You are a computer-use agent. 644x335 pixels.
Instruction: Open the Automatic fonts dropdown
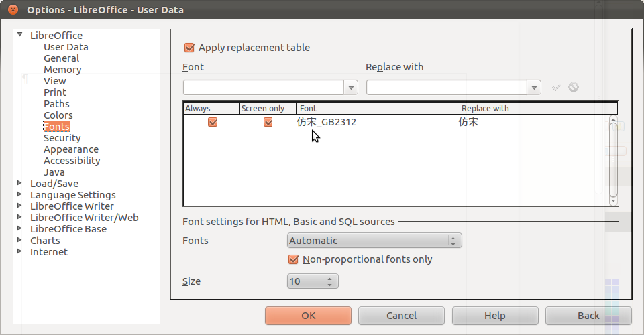pyautogui.click(x=374, y=241)
